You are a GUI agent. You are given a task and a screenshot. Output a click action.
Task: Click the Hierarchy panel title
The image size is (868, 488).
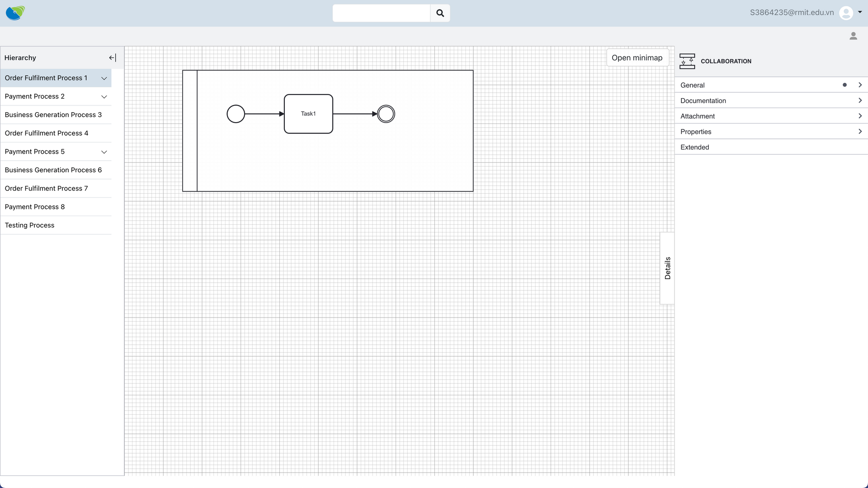pos(20,58)
